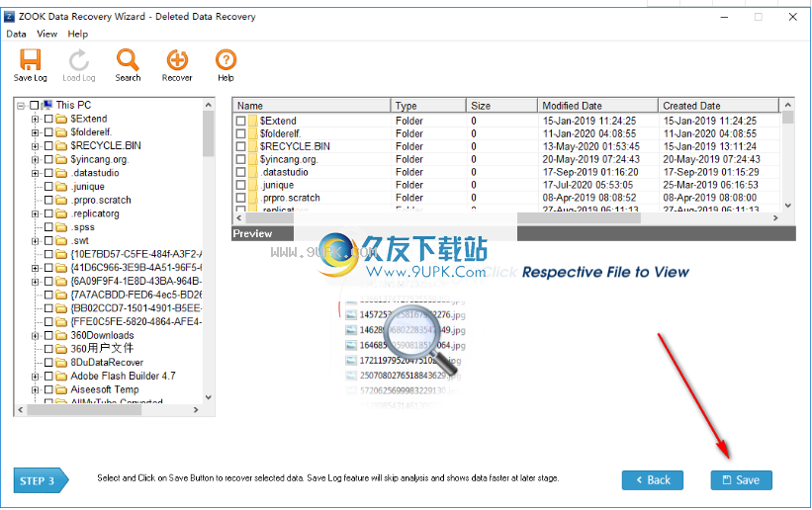This screenshot has height=510, width=812.
Task: Click the 360Downloads folder icon in tree
Action: 61,335
